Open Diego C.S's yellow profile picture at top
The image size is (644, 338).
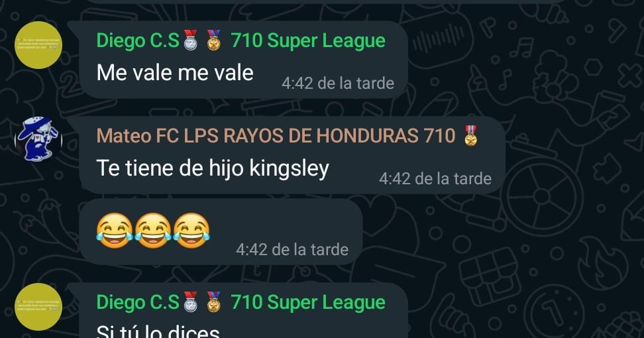click(x=38, y=45)
